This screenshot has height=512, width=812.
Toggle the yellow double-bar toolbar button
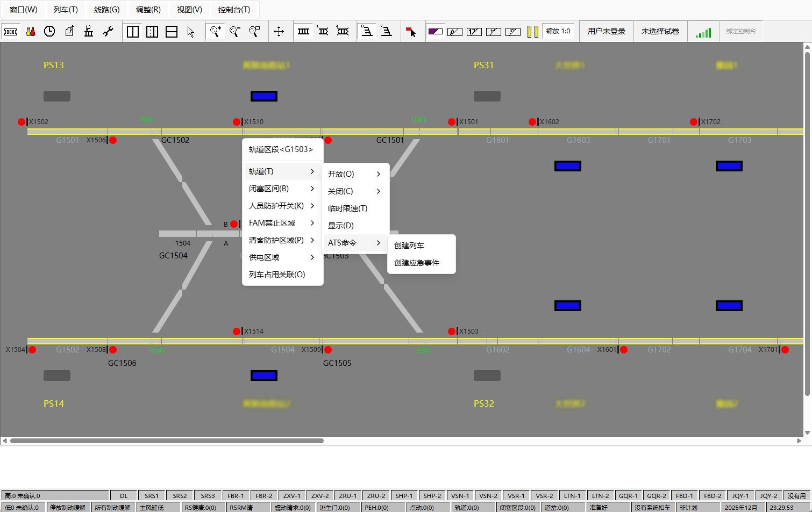point(532,32)
